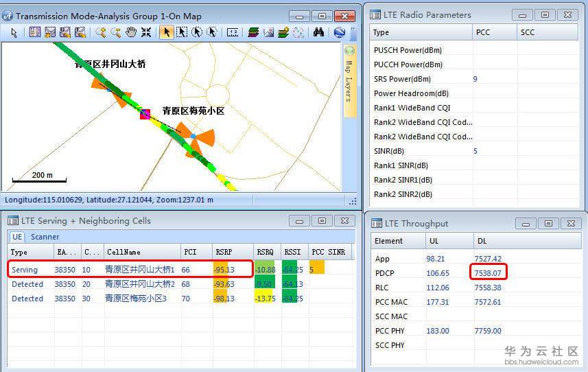588x372 pixels.
Task: Click the fit-to-view arrows icon
Action: [x=146, y=33]
